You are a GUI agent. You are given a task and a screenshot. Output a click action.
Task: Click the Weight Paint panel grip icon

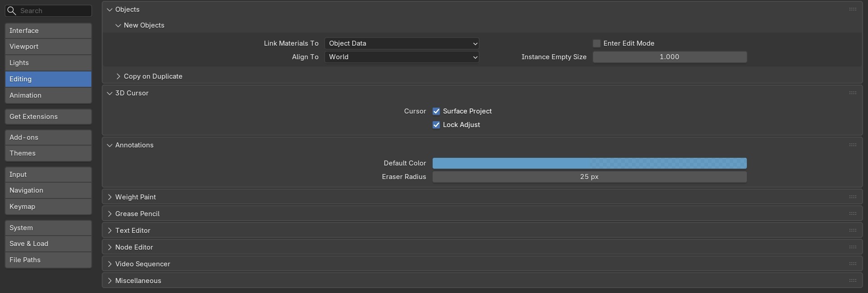click(853, 197)
